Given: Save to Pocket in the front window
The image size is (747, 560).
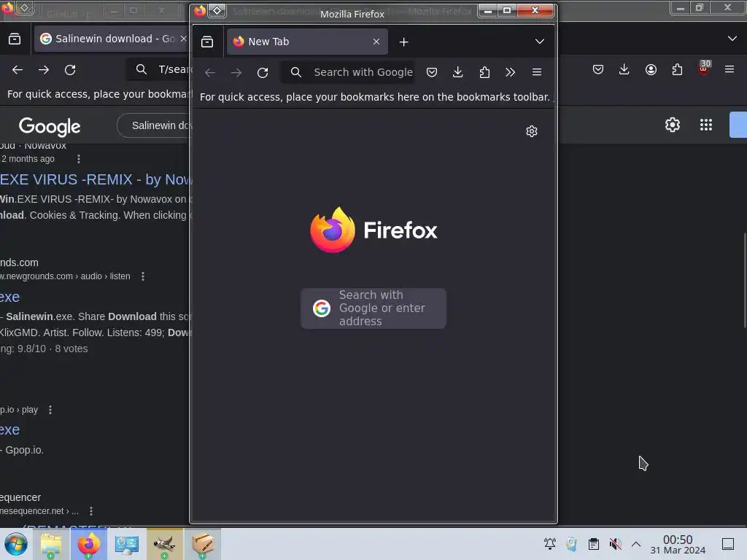Looking at the screenshot, I should 432,72.
